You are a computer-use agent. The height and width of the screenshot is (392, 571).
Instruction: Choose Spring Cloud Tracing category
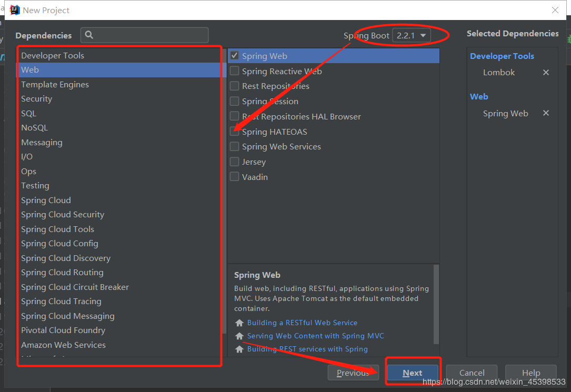coord(119,301)
